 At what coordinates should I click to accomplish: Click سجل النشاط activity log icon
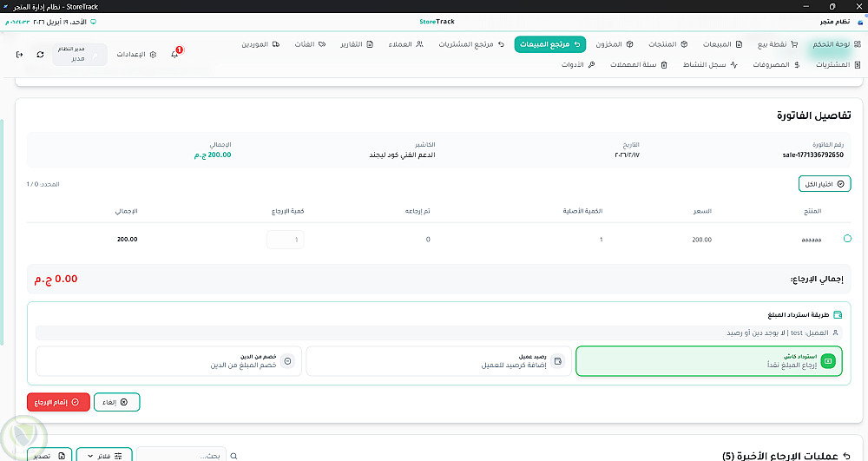[734, 65]
